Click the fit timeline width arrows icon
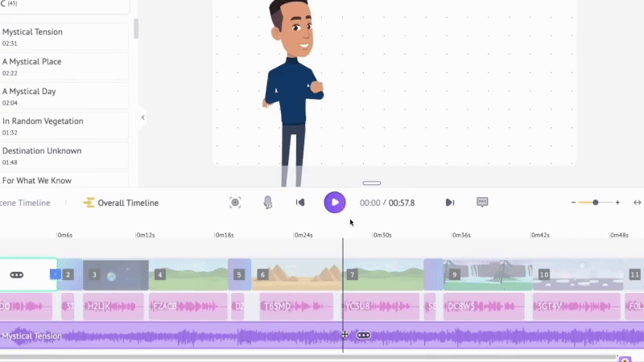 coord(637,203)
